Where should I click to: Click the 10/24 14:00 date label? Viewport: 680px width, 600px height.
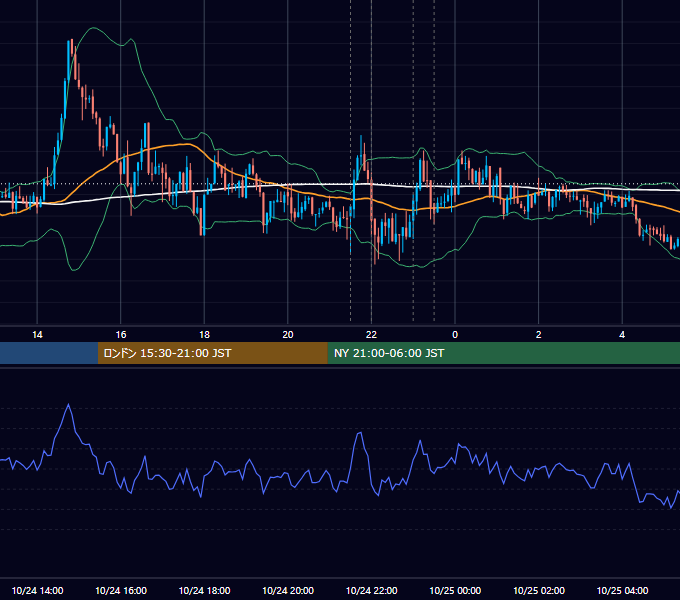pyautogui.click(x=37, y=590)
